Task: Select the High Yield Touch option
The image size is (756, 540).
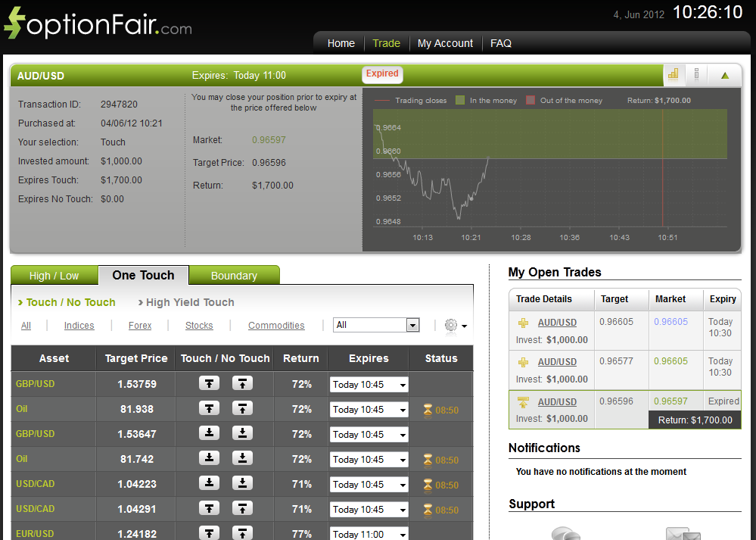Action: tap(190, 302)
